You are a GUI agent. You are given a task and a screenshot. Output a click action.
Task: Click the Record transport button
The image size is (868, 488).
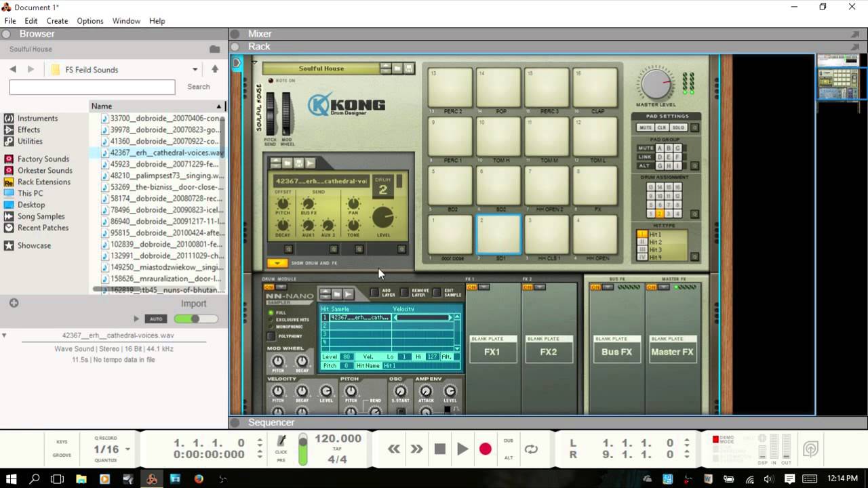tap(486, 449)
